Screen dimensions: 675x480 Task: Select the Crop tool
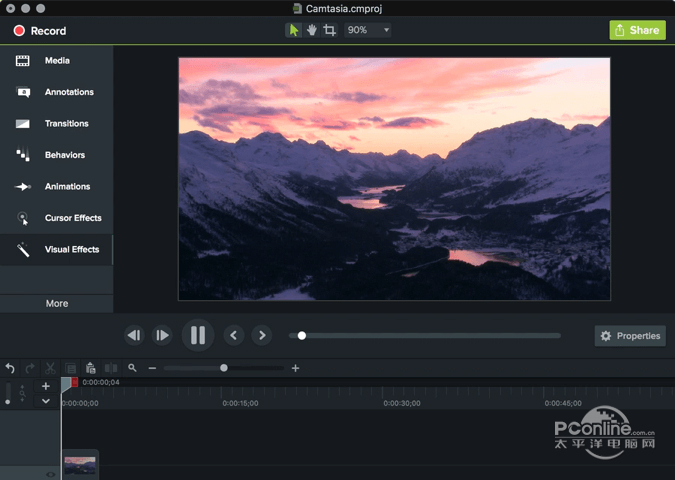pyautogui.click(x=330, y=30)
